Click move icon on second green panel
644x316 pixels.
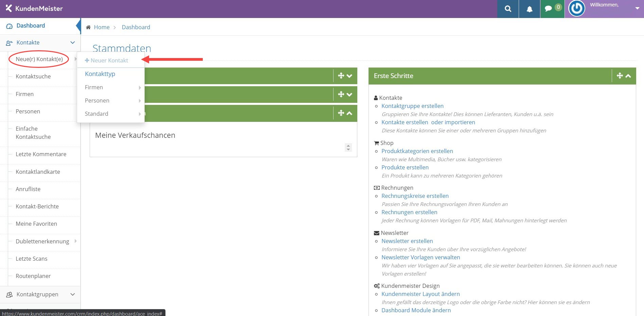341,94
